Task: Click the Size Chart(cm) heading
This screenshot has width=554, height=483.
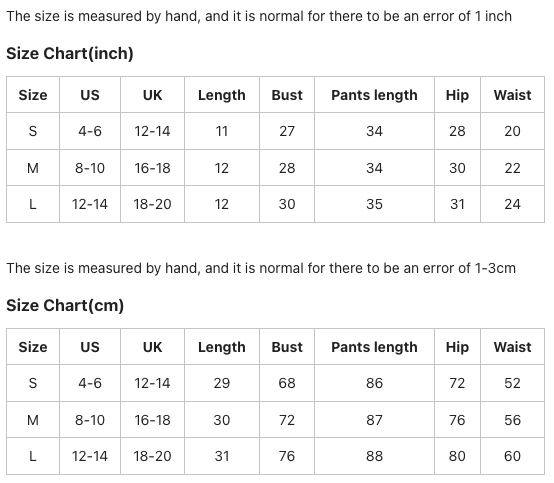Action: pyautogui.click(x=65, y=306)
